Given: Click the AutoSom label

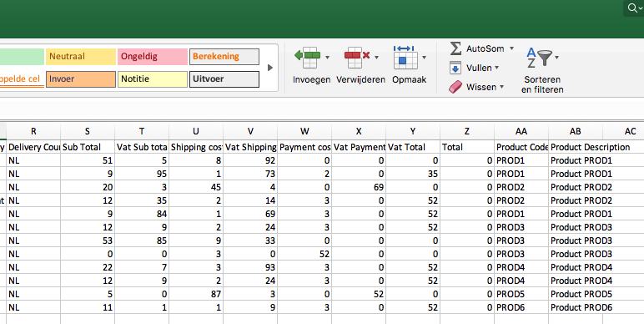Looking at the screenshot, I should [x=485, y=48].
